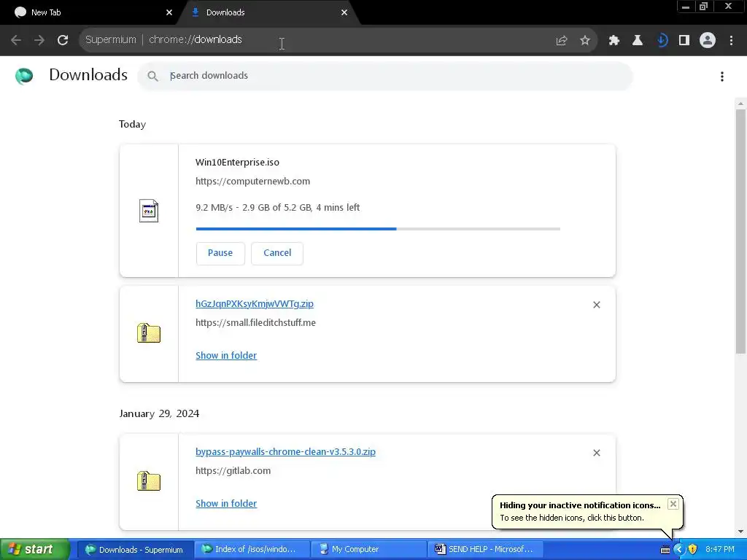747x560 pixels.
Task: Click the scrollbar down arrow
Action: [740, 532]
